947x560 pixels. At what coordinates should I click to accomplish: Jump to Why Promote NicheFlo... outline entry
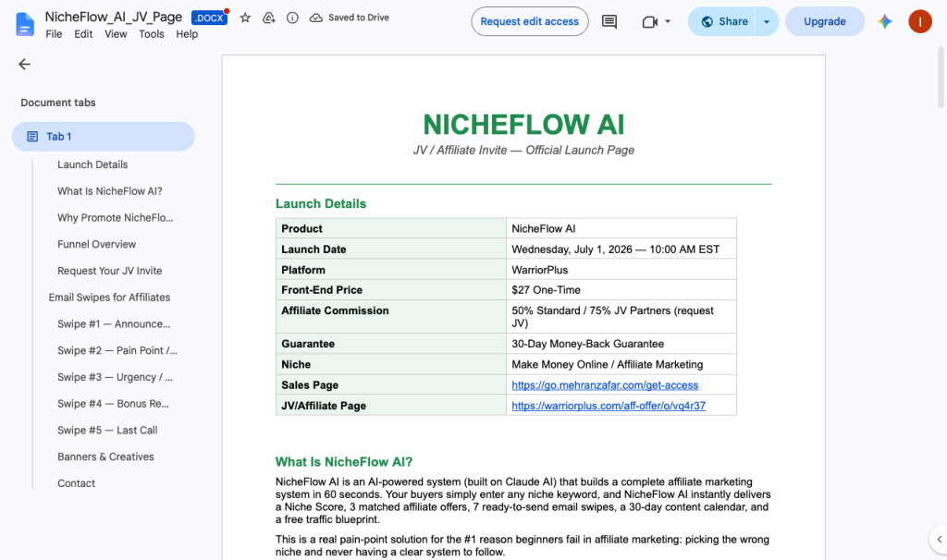point(115,217)
